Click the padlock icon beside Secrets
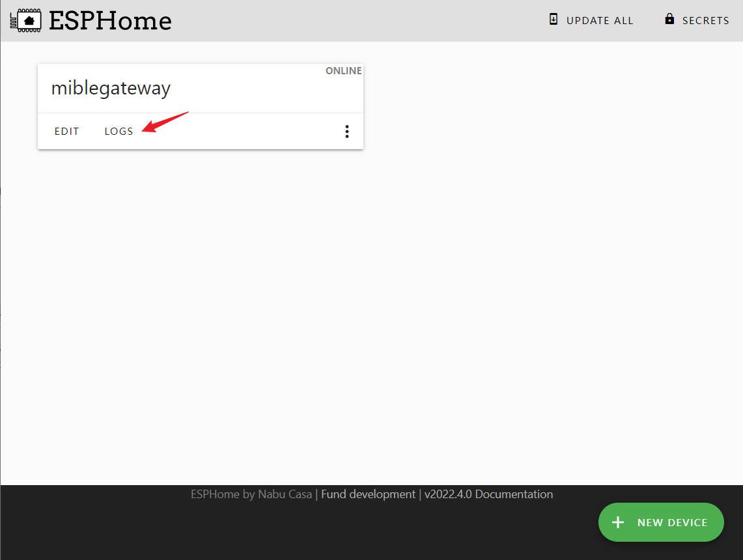 (x=669, y=19)
